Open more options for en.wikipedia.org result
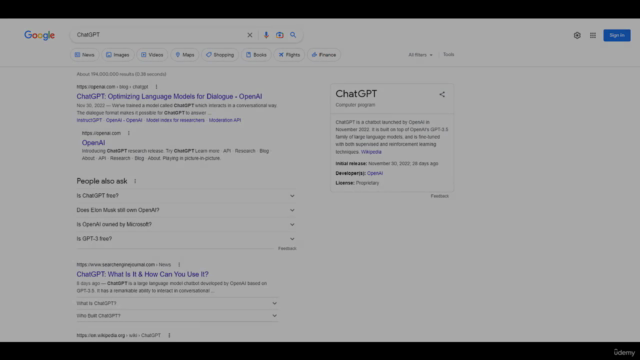 click(169, 336)
